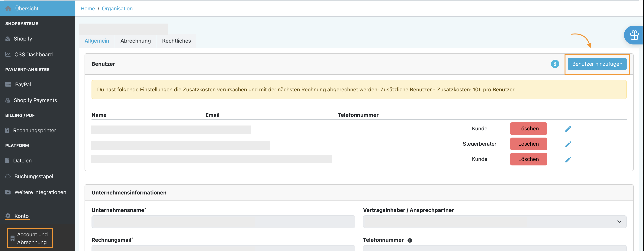The image size is (644, 251).
Task: Go to PayPal payment provider
Action: (x=23, y=85)
